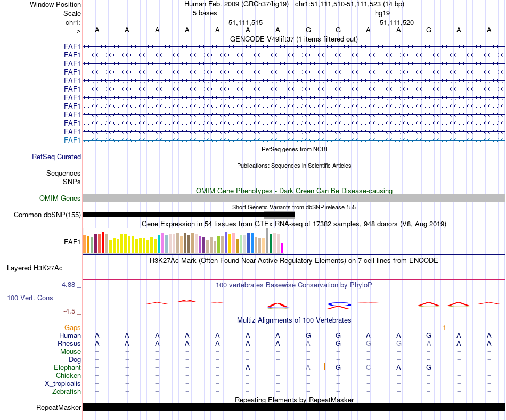Click the Gene Expression in 54 tissues title
506x420 pixels.
pos(294,224)
